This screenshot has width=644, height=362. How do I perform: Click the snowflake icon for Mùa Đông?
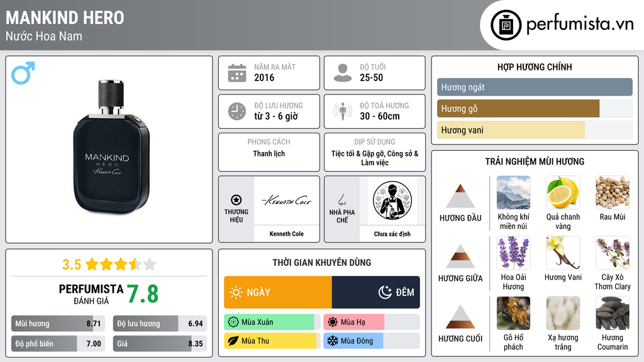(x=333, y=341)
